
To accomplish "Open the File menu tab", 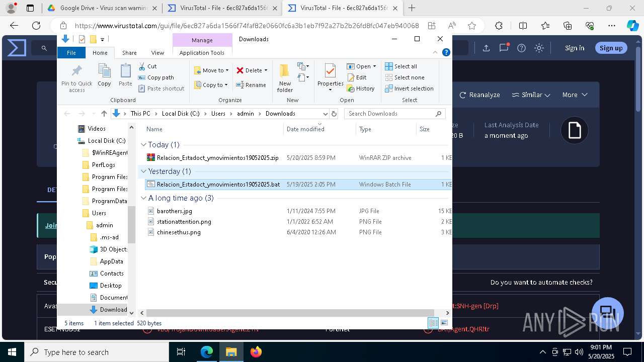I will pyautogui.click(x=71, y=53).
